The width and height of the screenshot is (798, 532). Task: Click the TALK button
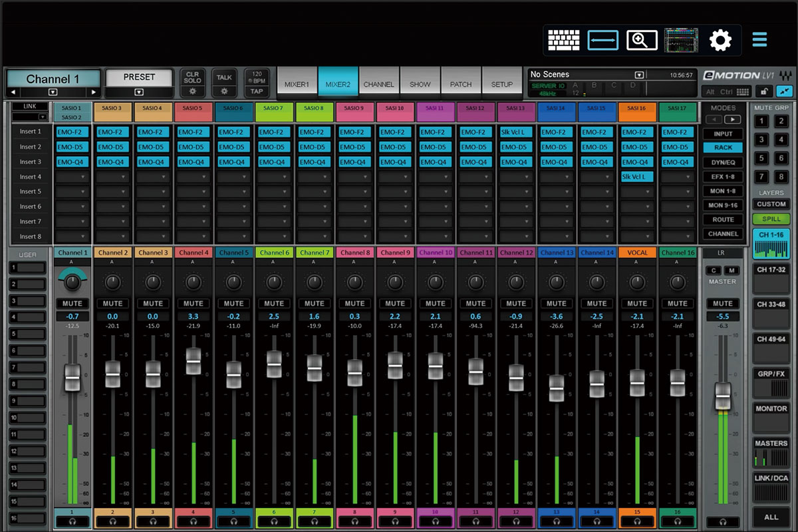(224, 77)
